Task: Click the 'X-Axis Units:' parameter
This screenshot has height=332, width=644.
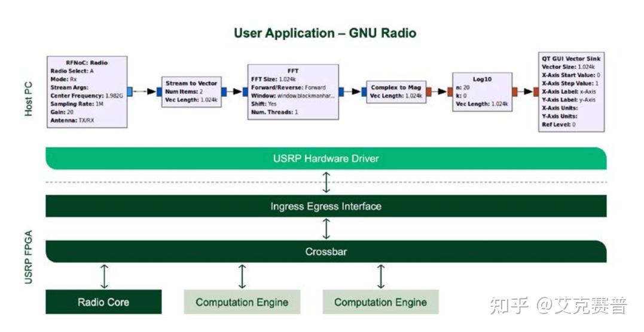Action: click(560, 108)
